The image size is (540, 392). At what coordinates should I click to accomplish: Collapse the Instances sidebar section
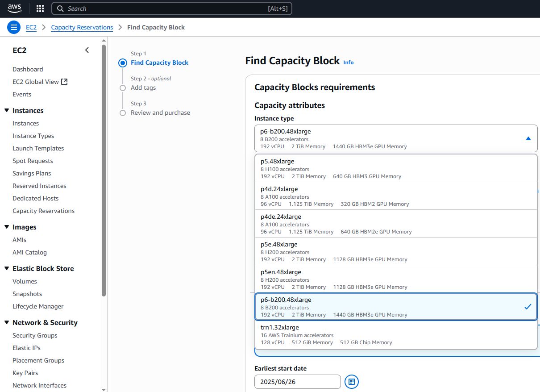tap(7, 111)
